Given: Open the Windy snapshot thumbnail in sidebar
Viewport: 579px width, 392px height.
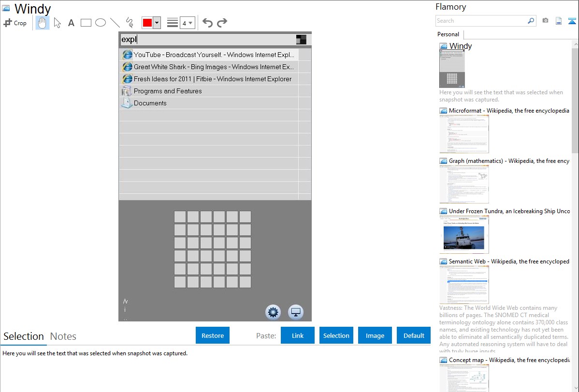Looking at the screenshot, I should point(452,69).
